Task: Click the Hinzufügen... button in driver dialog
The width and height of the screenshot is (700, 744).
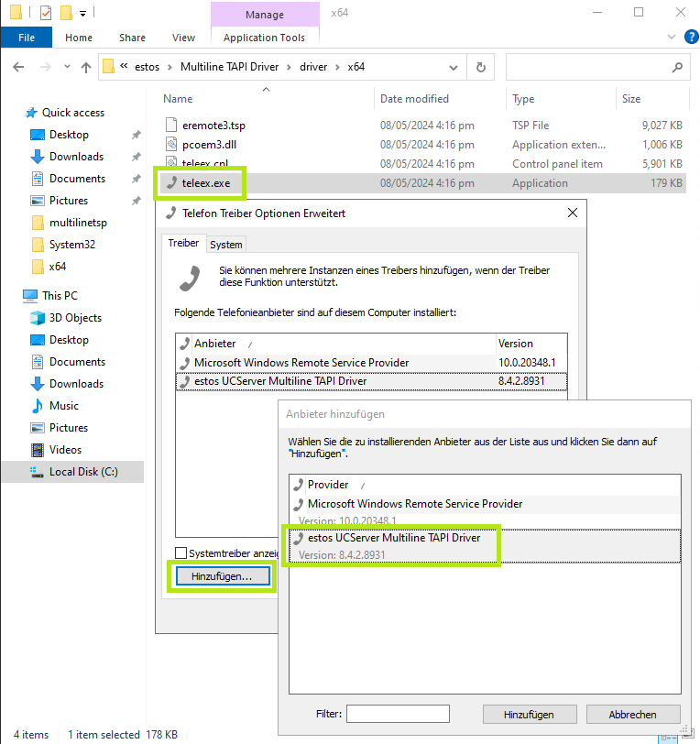Action: (221, 576)
